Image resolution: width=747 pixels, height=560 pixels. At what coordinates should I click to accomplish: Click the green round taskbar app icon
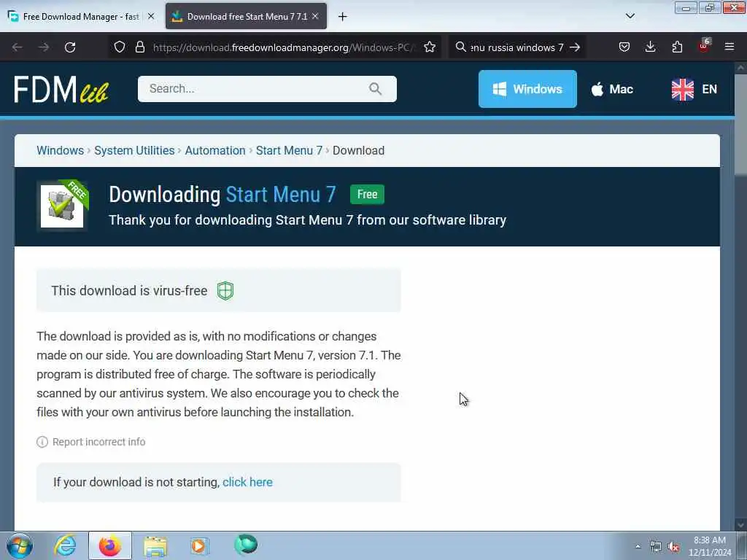click(x=246, y=545)
